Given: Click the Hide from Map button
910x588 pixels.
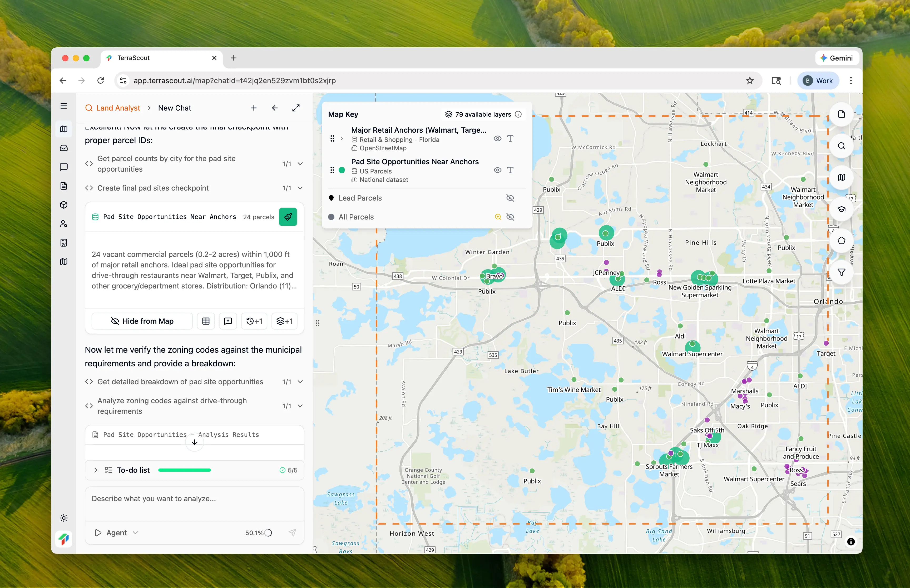Looking at the screenshot, I should pos(142,321).
